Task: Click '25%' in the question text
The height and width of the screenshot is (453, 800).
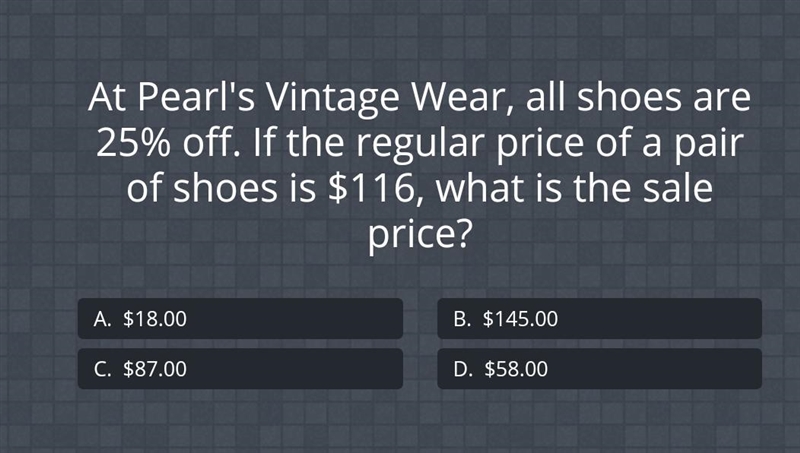Action: (133, 143)
